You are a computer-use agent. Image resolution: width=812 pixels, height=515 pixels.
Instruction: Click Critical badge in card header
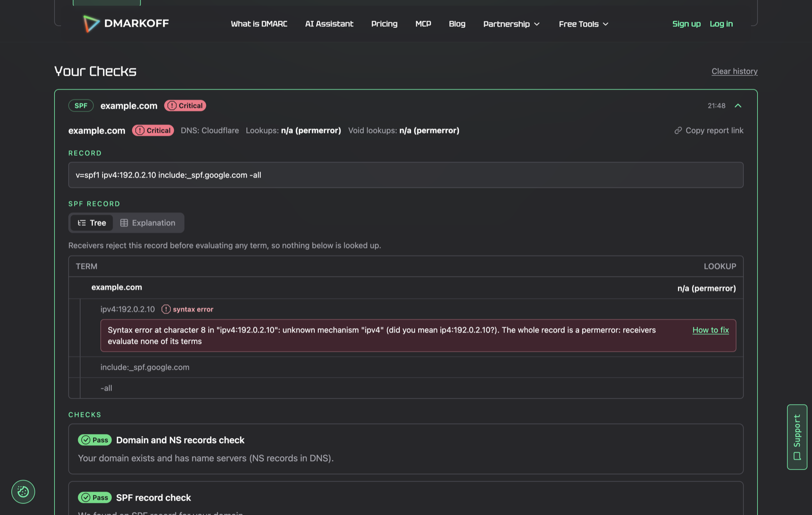185,106
